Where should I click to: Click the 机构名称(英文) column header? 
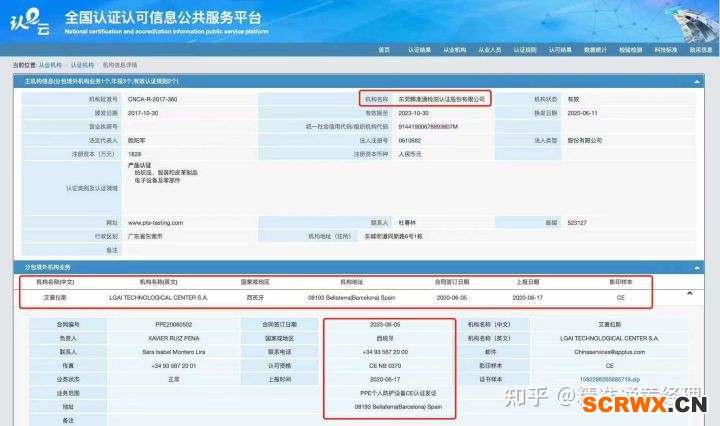(158, 282)
